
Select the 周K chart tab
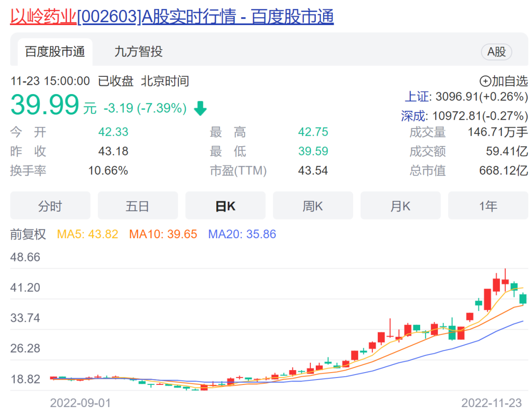[x=313, y=206]
